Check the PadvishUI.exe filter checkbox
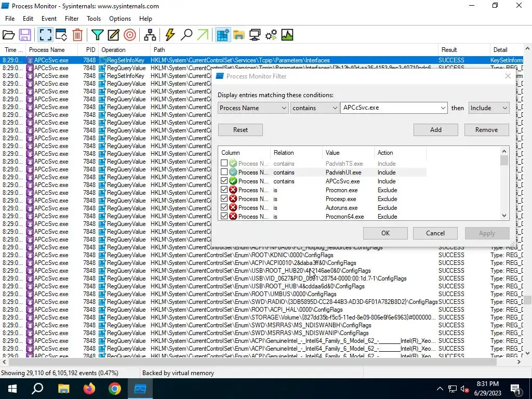Image resolution: width=532 pixels, height=399 pixels. pos(224,172)
